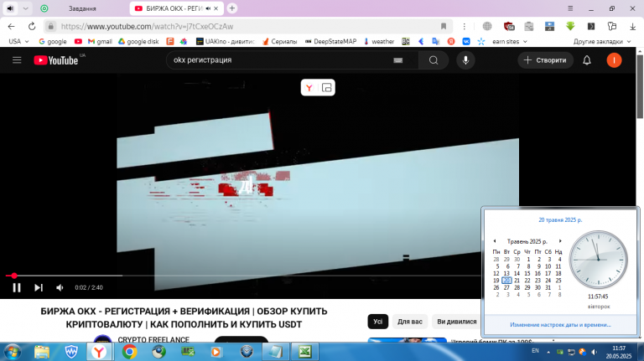
Task: Switch to the Завдання tab
Action: click(x=82, y=8)
